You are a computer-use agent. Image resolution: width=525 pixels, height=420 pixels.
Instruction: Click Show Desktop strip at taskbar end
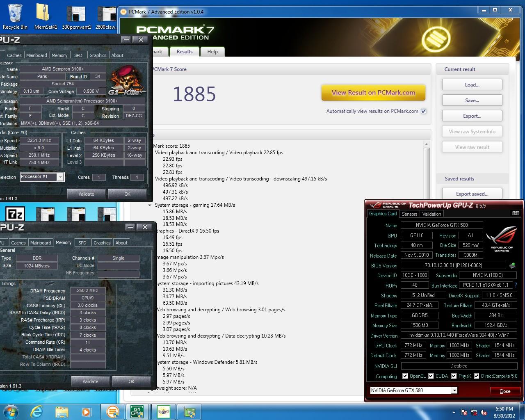click(522, 412)
